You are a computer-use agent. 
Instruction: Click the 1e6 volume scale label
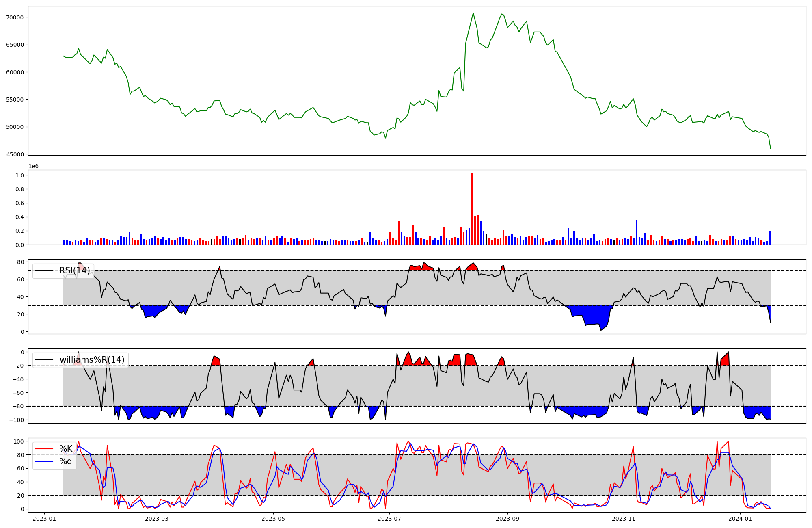pos(33,167)
